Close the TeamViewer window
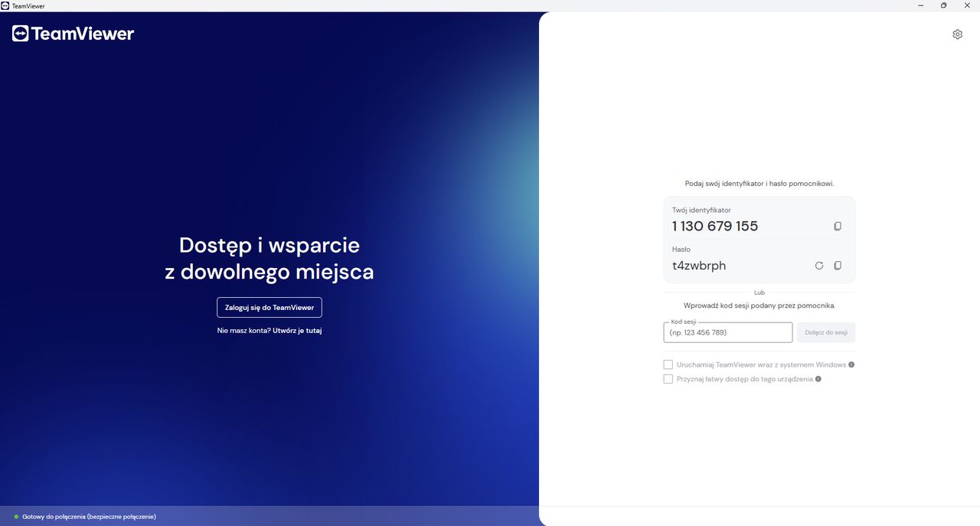The width and height of the screenshot is (980, 526). [x=967, y=5]
